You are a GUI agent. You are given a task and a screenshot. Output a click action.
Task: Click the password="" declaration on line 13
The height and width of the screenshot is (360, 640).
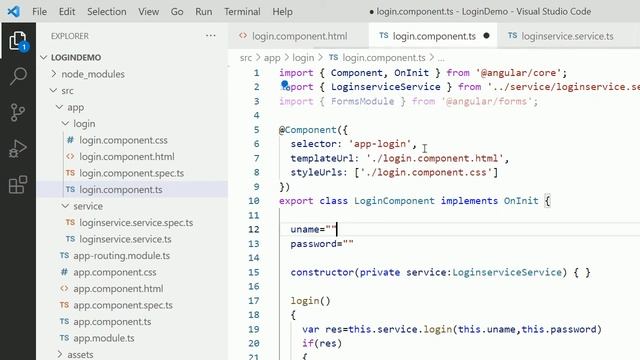[322, 244]
